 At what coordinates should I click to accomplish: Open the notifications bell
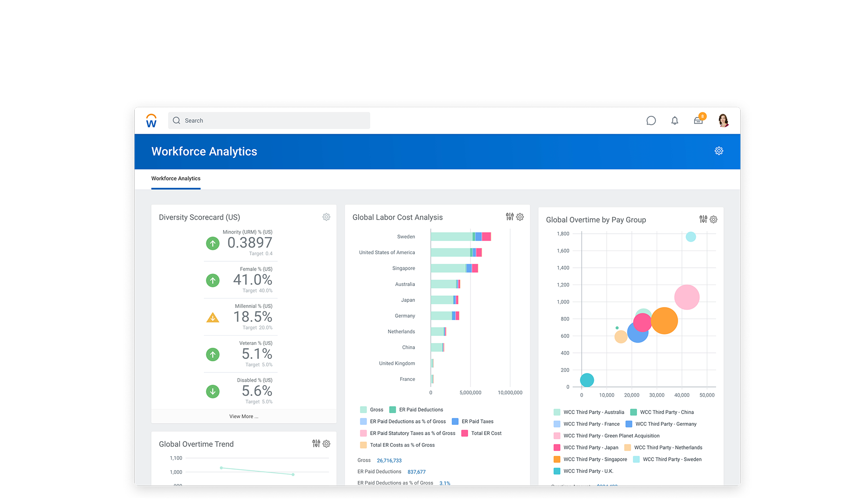click(674, 120)
